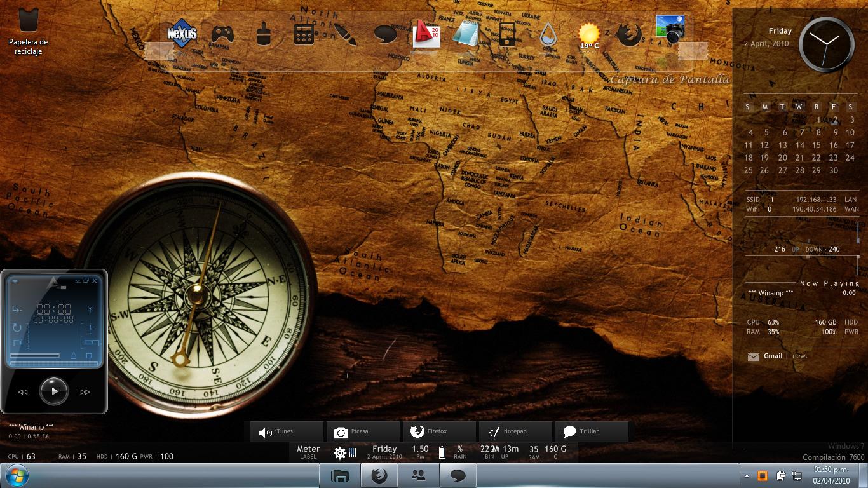
Task: Open the Winamp main menu dropdown arrow
Action: (x=15, y=280)
